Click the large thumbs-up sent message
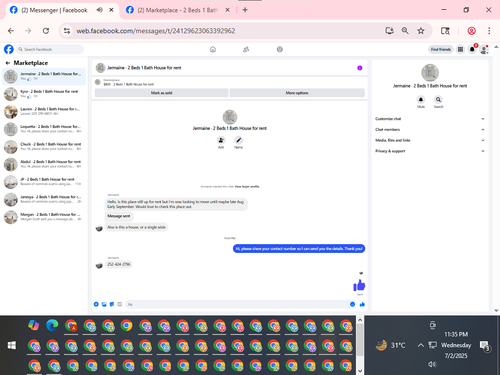500x375 pixels. [x=359, y=285]
